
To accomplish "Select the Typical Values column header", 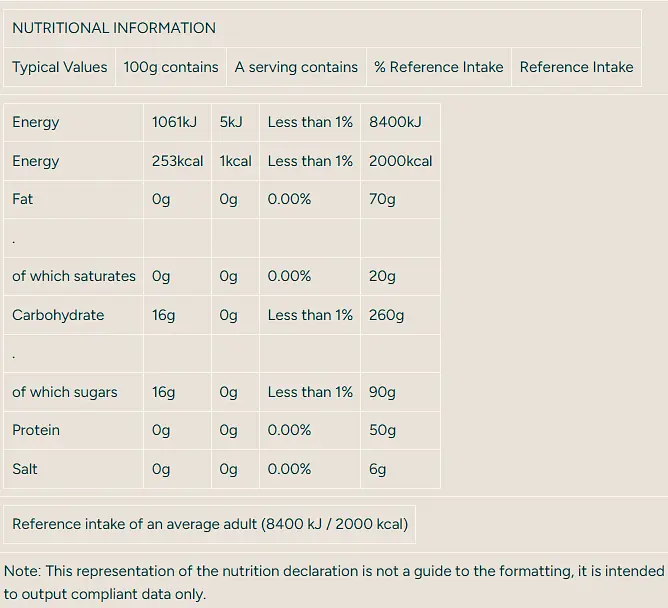I will [60, 67].
